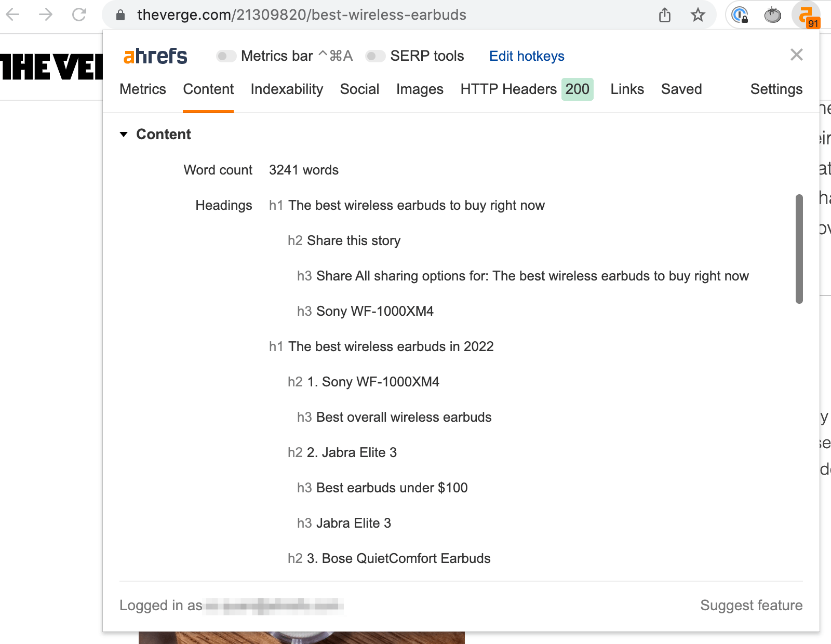Open the Saved tab

[681, 89]
